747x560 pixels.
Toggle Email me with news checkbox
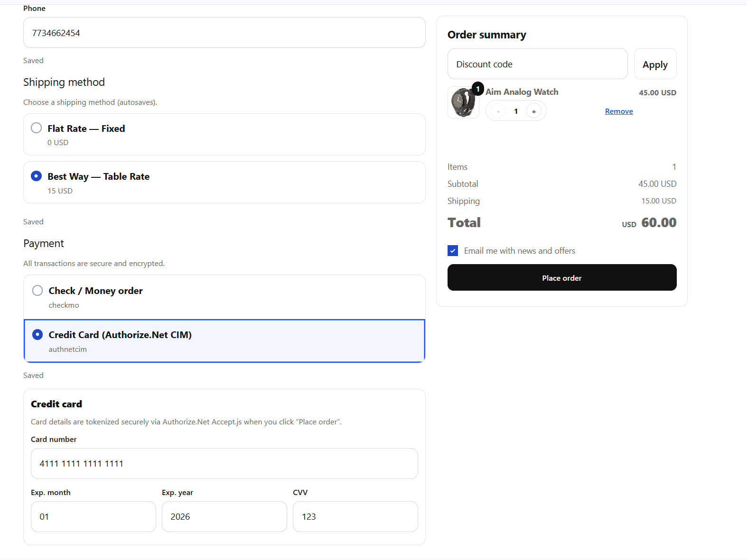pos(453,251)
